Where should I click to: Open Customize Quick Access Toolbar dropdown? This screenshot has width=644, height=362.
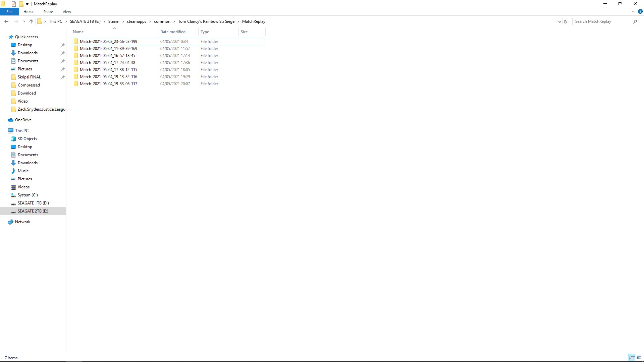[28, 4]
